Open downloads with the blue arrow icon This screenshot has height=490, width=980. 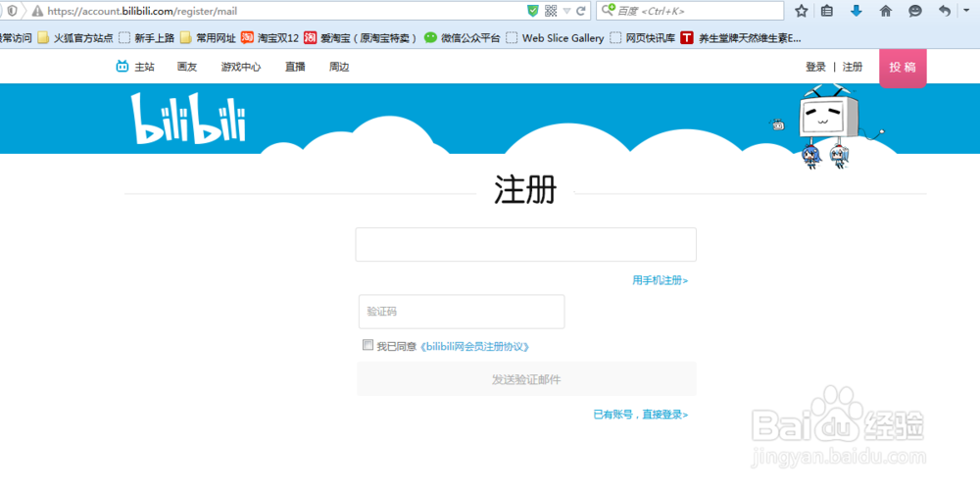(x=857, y=11)
